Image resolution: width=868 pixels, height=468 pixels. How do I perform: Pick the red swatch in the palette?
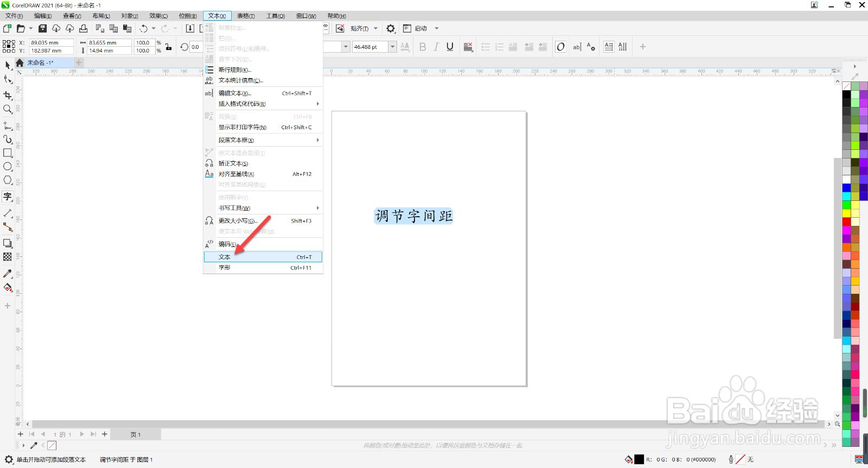click(846, 222)
